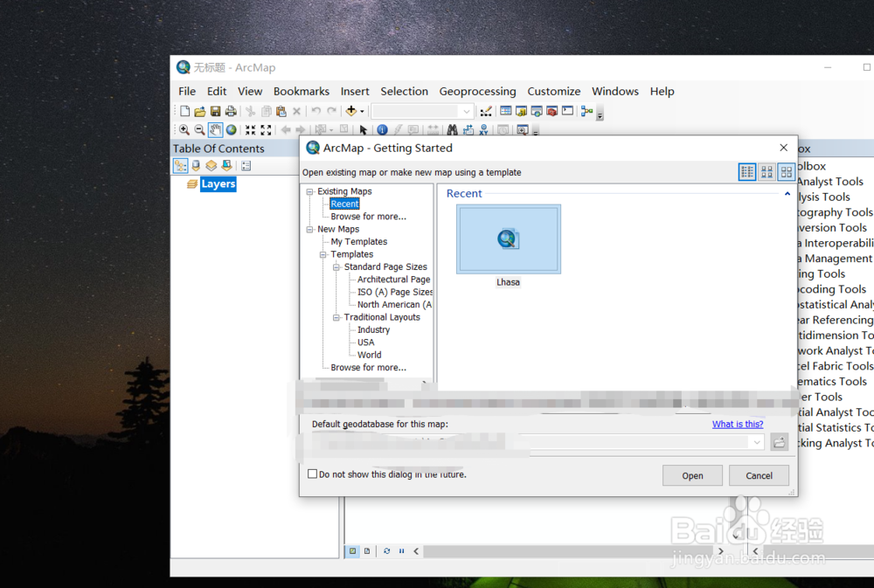Image resolution: width=874 pixels, height=588 pixels.
Task: Click the Refresh map view icon
Action: pyautogui.click(x=386, y=550)
